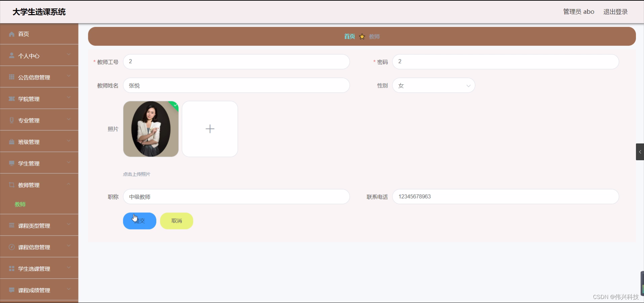Select the 课程信息管理 sidebar icon
The width and height of the screenshot is (644, 303).
coord(11,247)
